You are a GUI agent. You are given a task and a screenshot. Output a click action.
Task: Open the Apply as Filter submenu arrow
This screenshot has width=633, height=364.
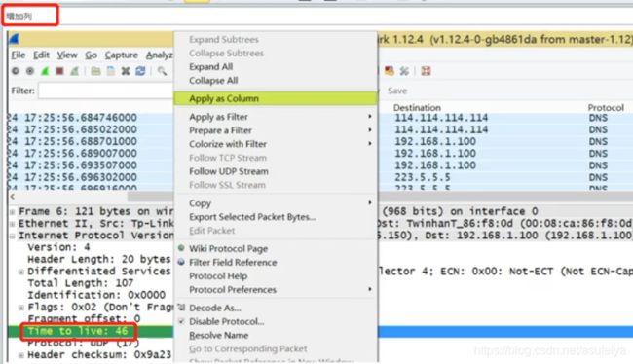tap(369, 117)
